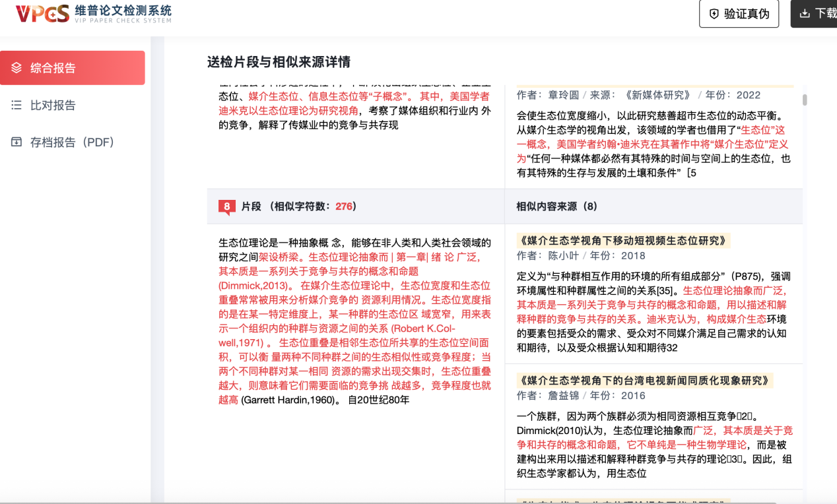Click author line 作者：詹益锦 / 年份：2016

coord(581,396)
